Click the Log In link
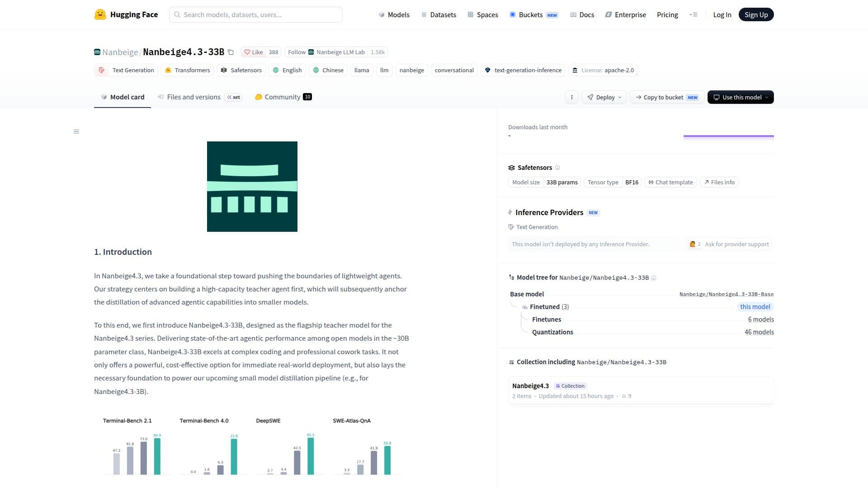This screenshot has height=488, width=868. [722, 14]
